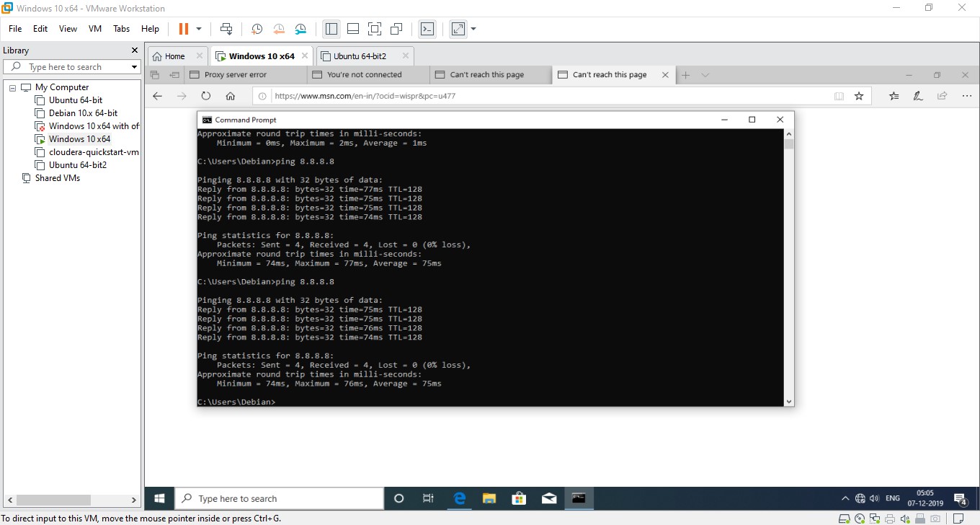
Task: Open Microsoft Store from the guest taskbar
Action: [x=519, y=498]
